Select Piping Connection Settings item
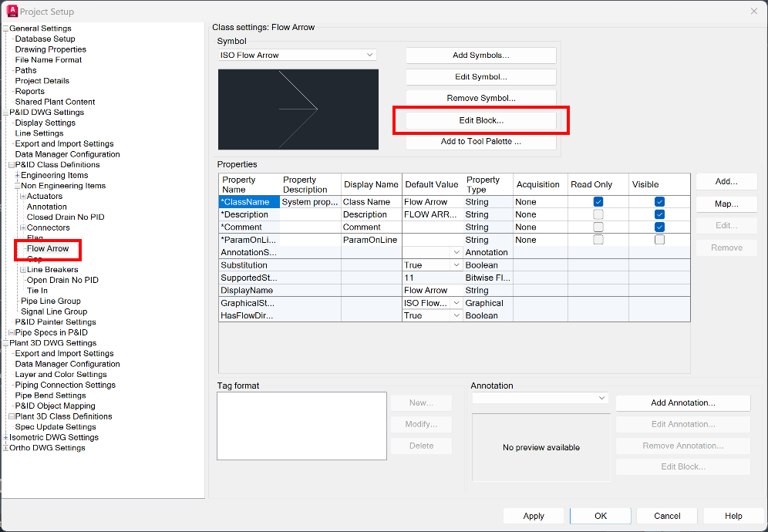Viewport: 768px width, 532px height. pyautogui.click(x=65, y=385)
